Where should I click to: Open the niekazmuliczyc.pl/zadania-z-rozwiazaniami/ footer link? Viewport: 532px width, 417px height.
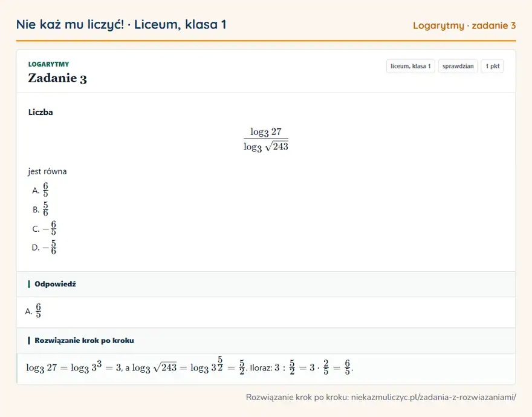pos(433,397)
